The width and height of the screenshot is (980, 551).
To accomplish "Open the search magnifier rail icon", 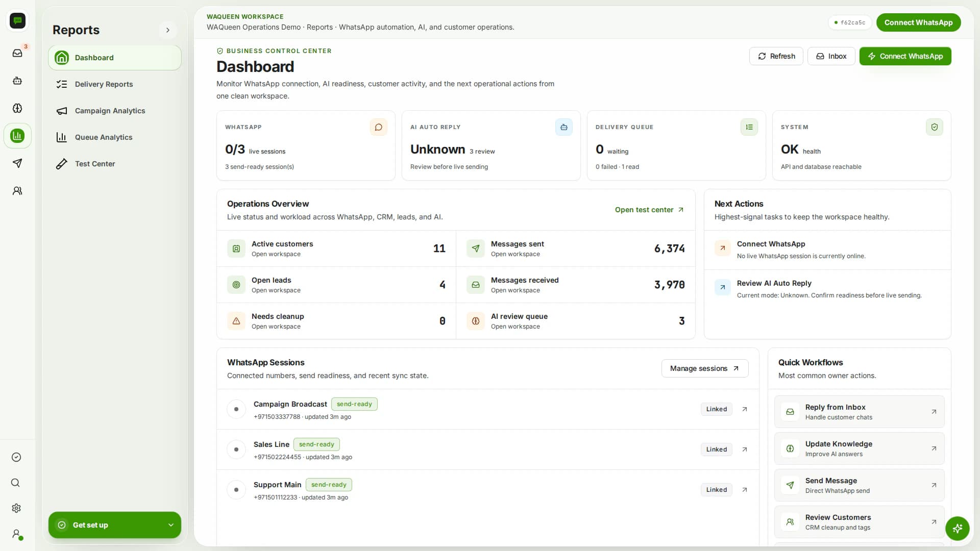I will pos(16,483).
